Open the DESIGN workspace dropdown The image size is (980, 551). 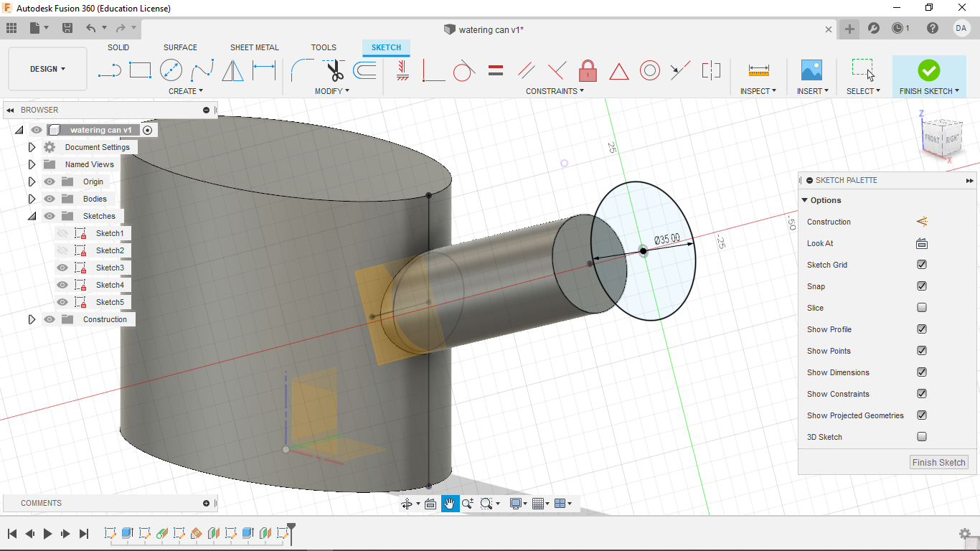pos(47,69)
